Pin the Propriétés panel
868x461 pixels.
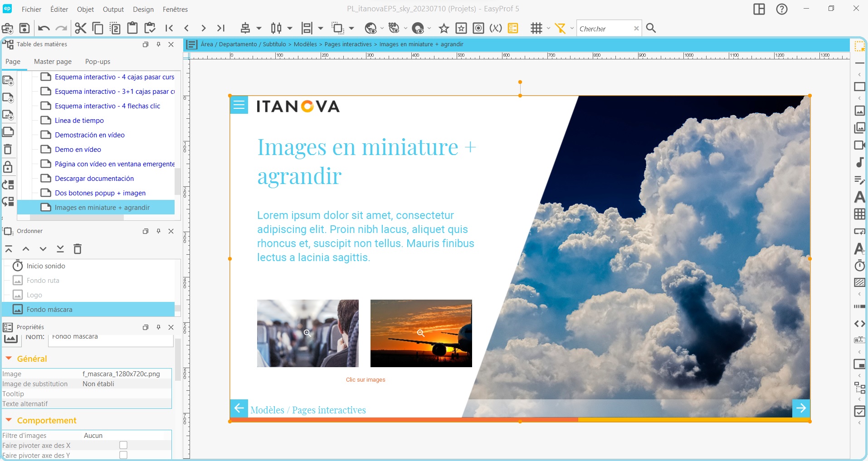pos(158,327)
